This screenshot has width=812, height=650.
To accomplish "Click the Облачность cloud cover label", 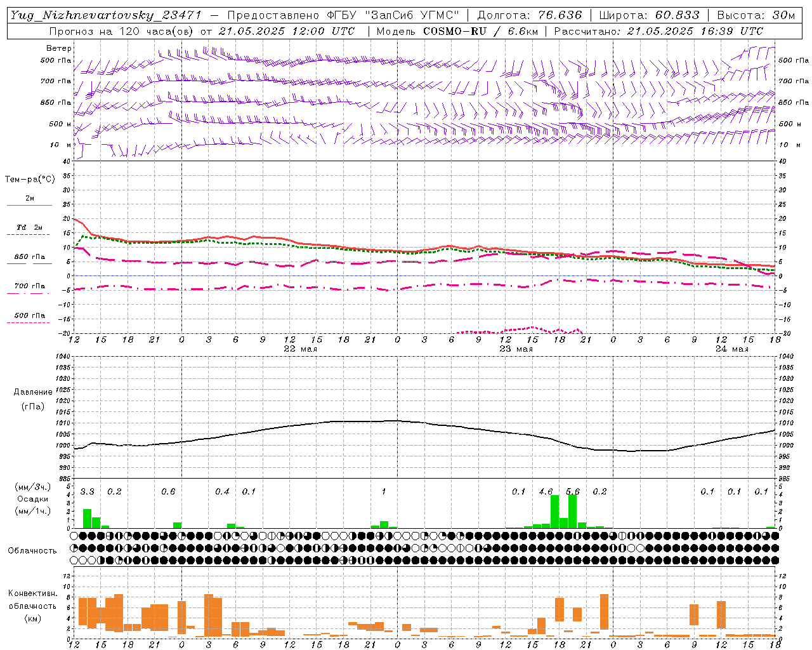I will [32, 551].
